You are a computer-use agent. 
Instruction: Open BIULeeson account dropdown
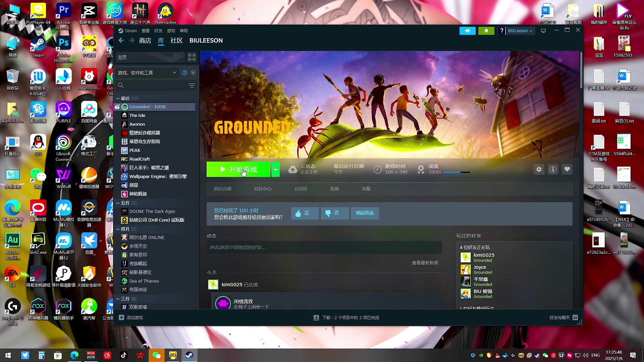pos(520,31)
